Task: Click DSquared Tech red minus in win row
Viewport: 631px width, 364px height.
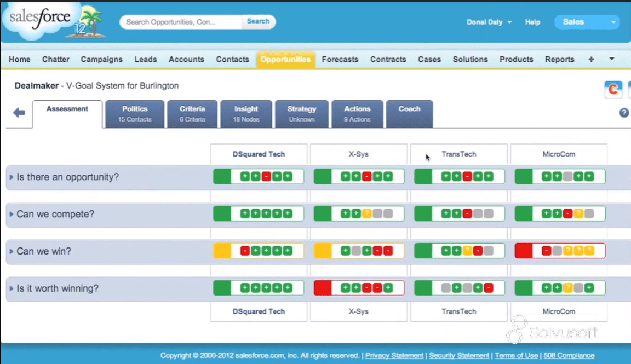Action: (x=245, y=251)
